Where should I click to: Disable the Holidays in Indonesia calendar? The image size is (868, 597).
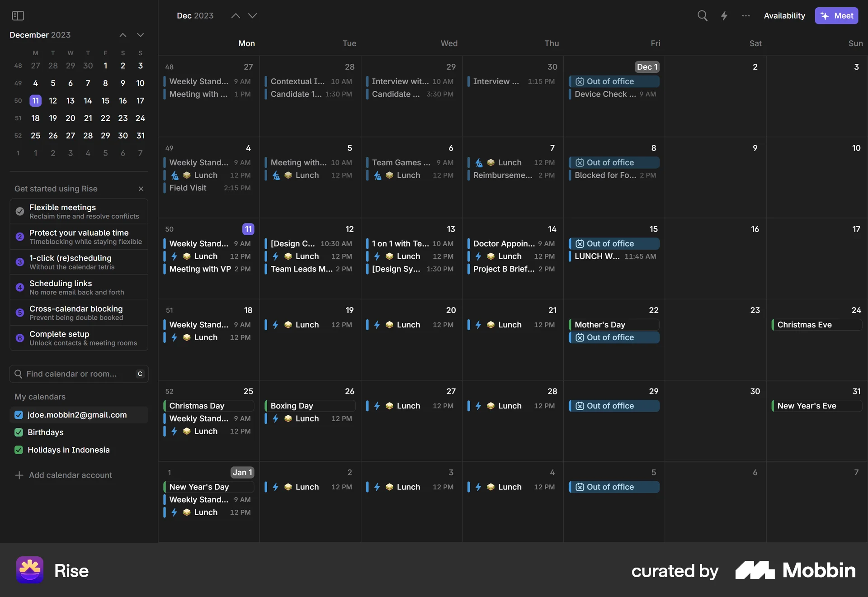pos(18,450)
